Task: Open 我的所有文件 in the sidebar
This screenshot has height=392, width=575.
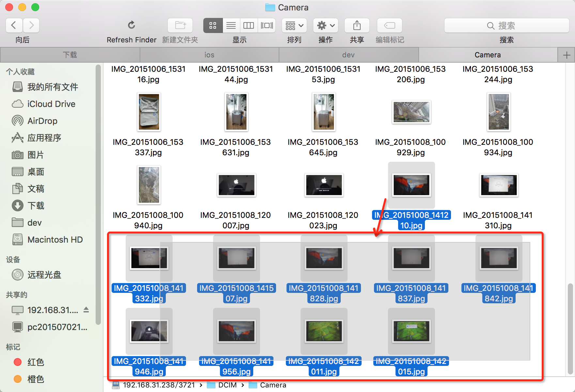Action: point(45,87)
